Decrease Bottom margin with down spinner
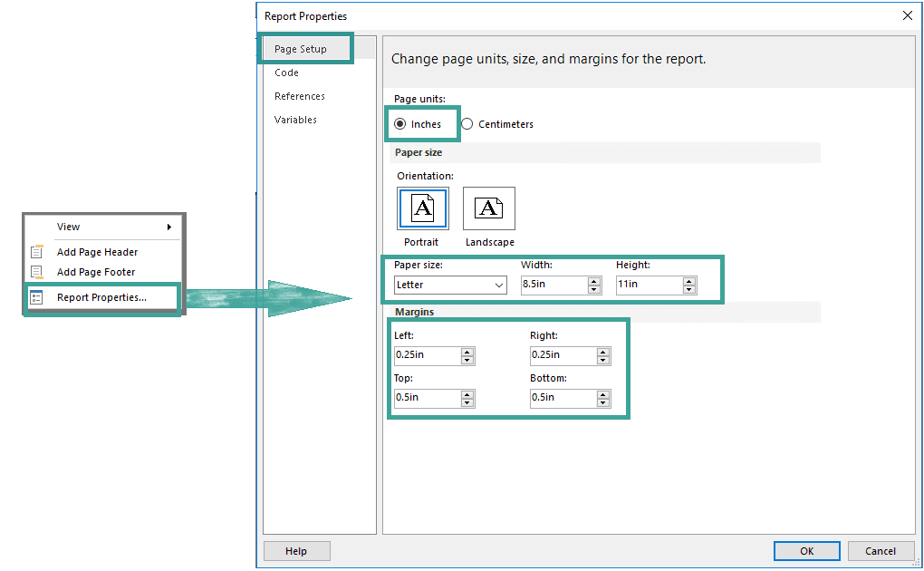 coord(602,402)
